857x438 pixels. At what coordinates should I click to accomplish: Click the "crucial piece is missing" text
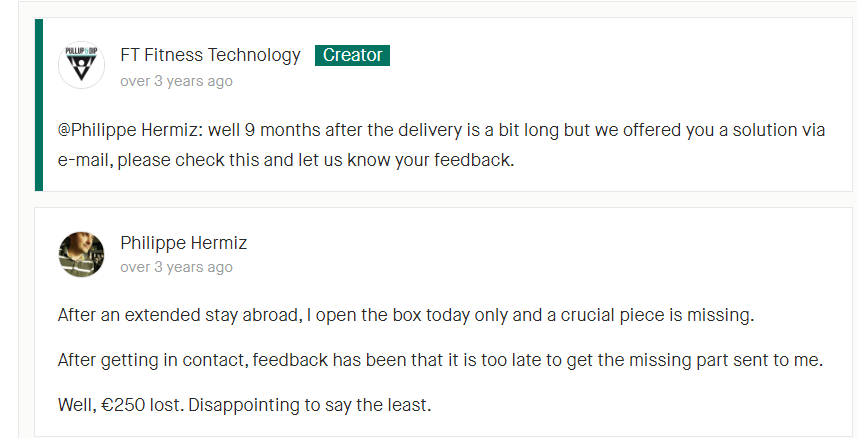point(658,316)
